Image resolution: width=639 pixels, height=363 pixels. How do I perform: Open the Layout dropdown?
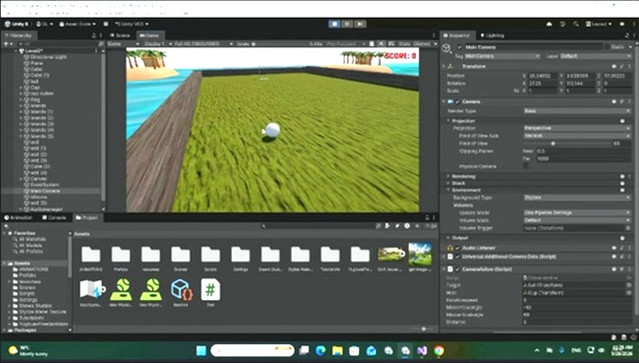599,24
